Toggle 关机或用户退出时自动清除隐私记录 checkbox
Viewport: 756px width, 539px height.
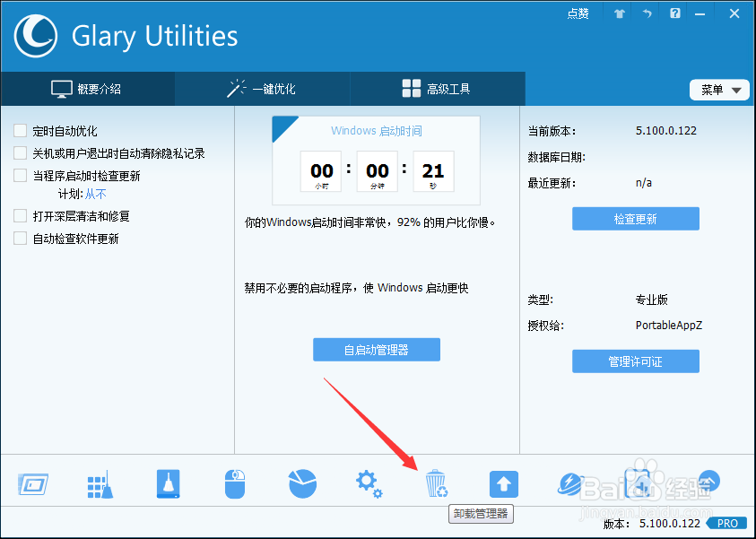click(x=21, y=152)
